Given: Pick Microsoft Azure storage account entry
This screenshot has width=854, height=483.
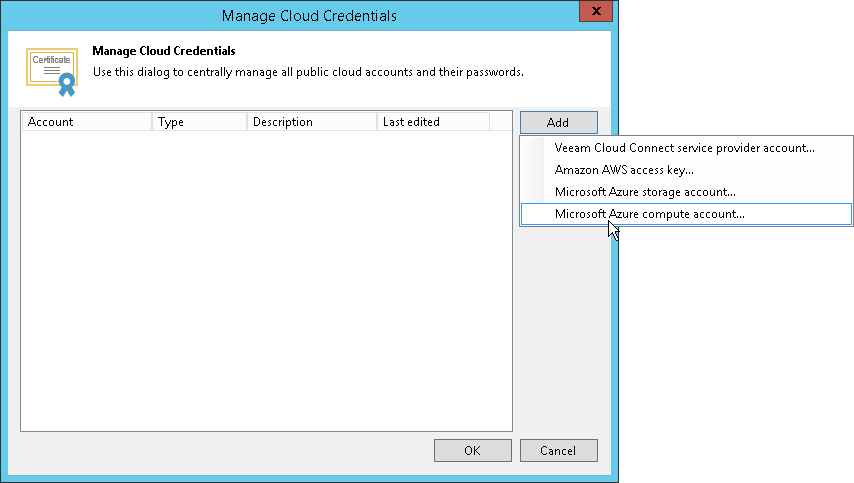Looking at the screenshot, I should point(645,192).
